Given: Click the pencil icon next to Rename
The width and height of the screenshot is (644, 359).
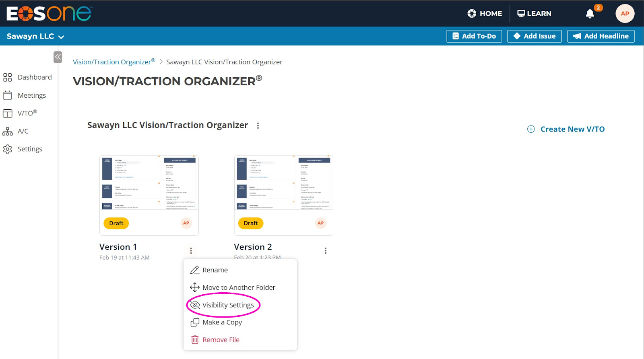Looking at the screenshot, I should (x=195, y=270).
